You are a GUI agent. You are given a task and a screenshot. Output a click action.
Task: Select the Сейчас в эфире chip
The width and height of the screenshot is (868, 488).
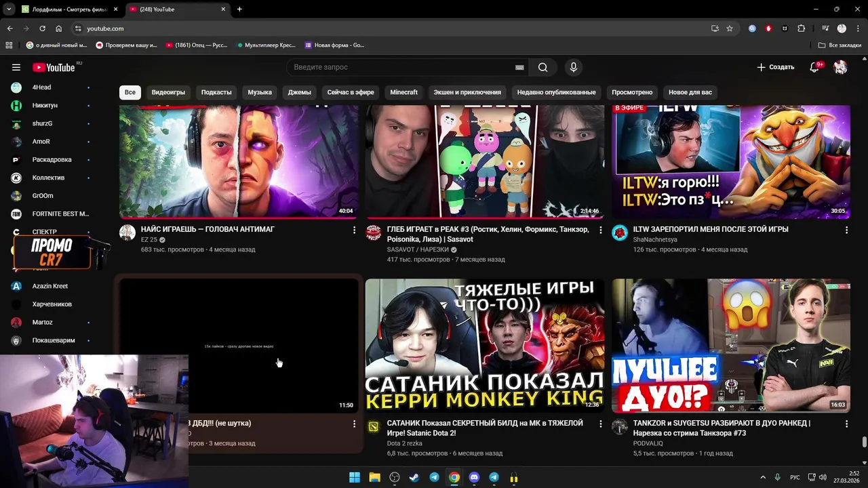351,92
